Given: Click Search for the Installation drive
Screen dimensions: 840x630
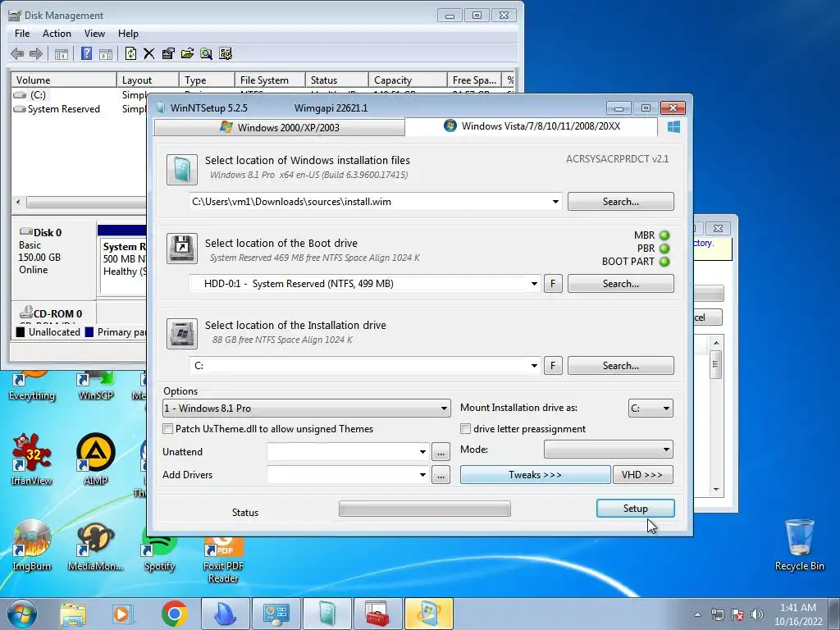Looking at the screenshot, I should [621, 366].
